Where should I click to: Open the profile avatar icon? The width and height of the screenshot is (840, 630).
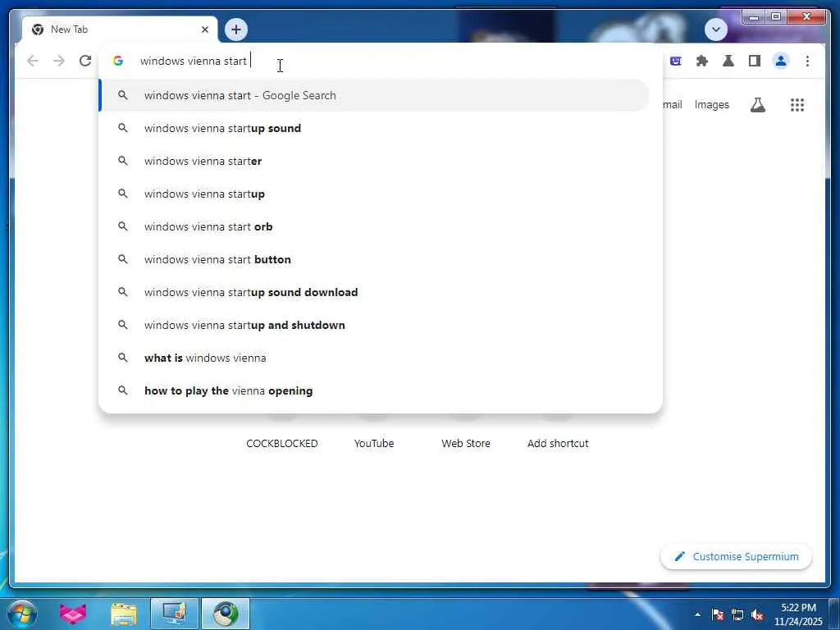pos(781,61)
